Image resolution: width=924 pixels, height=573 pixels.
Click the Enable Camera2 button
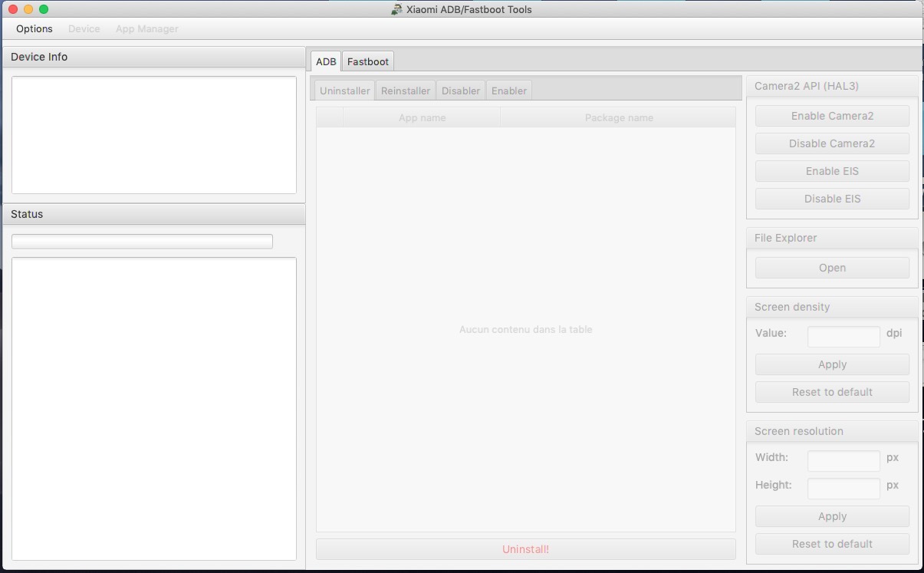(832, 116)
